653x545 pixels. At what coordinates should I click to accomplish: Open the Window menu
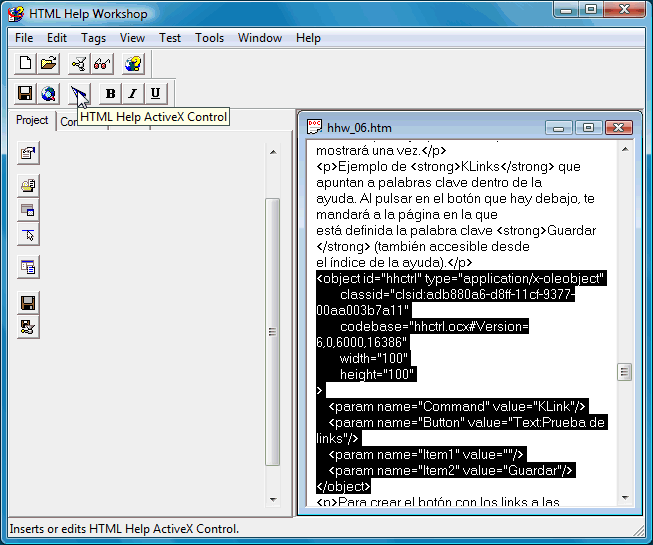260,38
